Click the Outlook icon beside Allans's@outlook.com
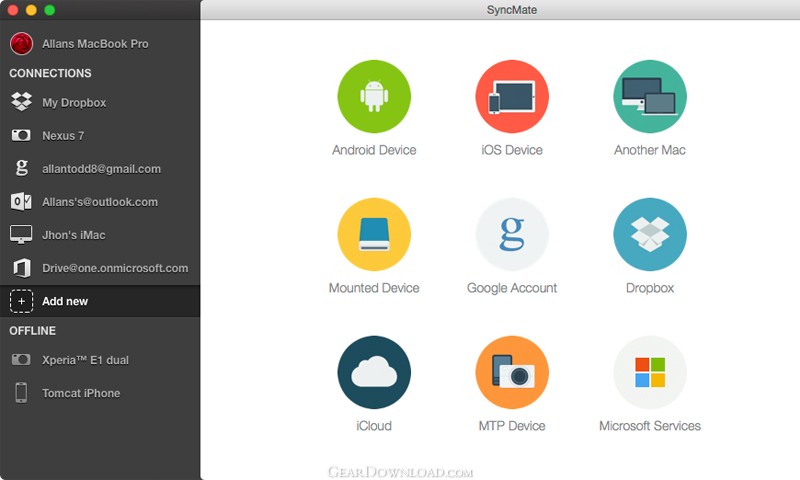This screenshot has width=800, height=480. click(21, 201)
